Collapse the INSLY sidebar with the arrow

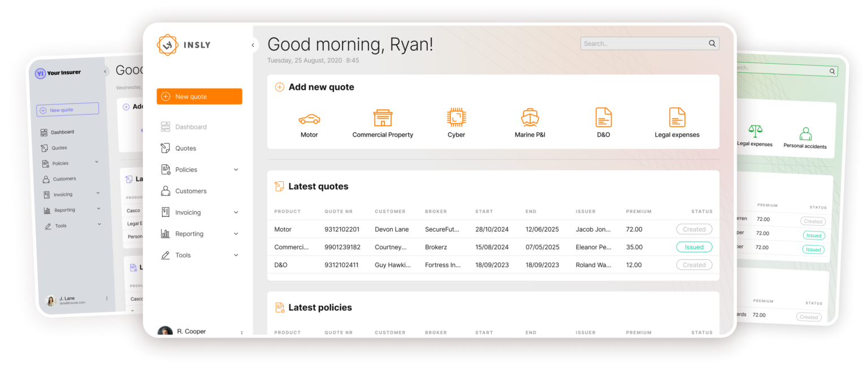pos(253,45)
